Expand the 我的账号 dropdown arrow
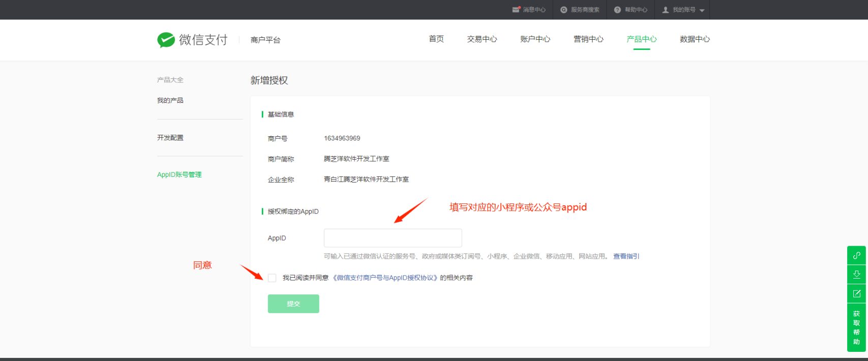This screenshot has height=361, width=868. tap(702, 10)
